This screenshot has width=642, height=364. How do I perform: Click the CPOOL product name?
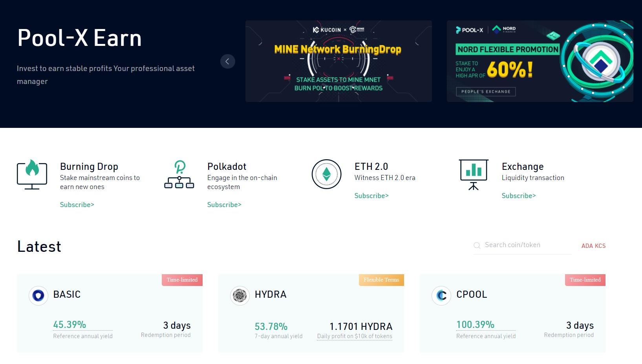click(472, 295)
